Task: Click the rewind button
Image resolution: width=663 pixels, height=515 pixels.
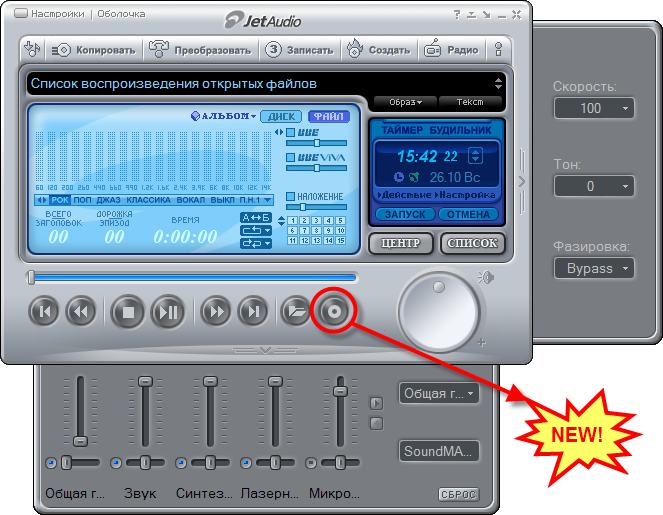Action: point(81,312)
